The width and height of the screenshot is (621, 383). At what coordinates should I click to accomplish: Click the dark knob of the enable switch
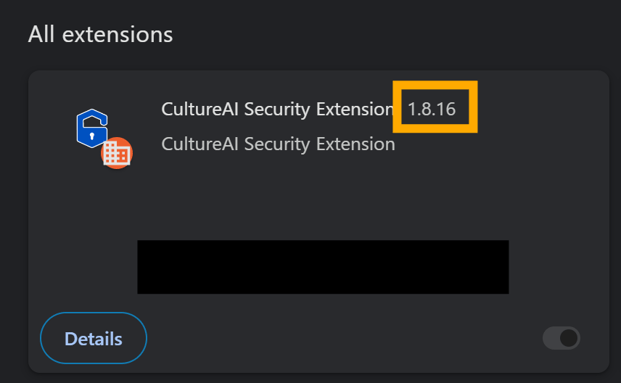[569, 338]
